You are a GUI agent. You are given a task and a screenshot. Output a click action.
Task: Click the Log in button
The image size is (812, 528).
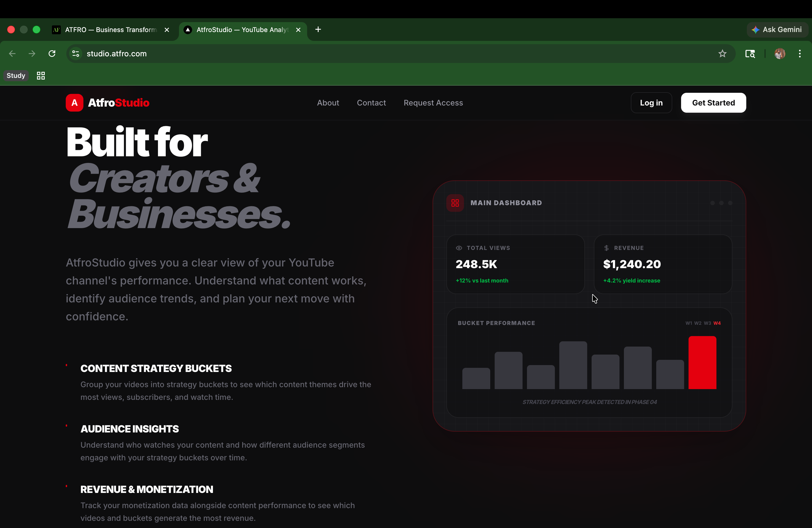651,103
